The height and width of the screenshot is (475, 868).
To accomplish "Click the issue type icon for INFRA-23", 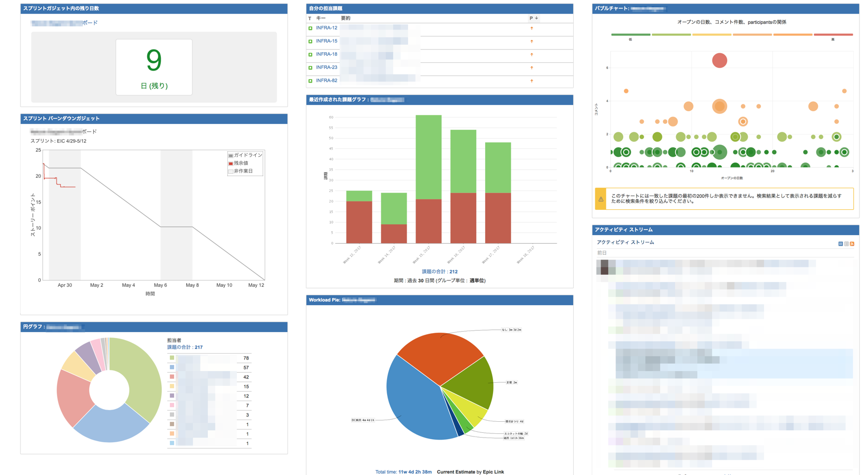I will [311, 68].
